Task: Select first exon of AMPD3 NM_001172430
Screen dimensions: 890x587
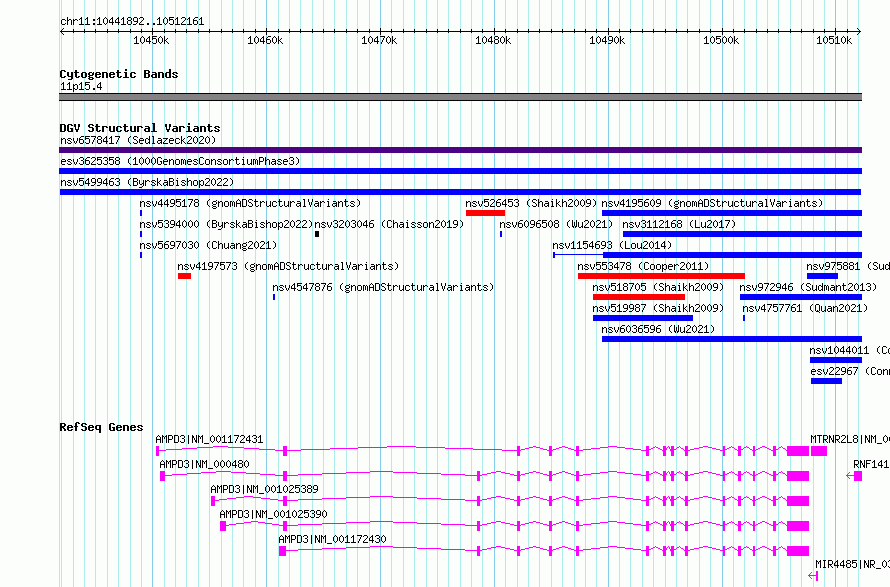Action: (x=282, y=551)
